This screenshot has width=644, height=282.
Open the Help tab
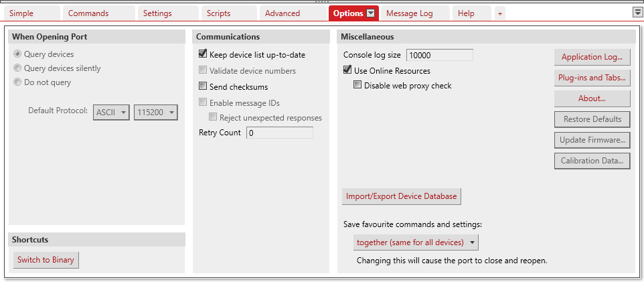coord(471,13)
